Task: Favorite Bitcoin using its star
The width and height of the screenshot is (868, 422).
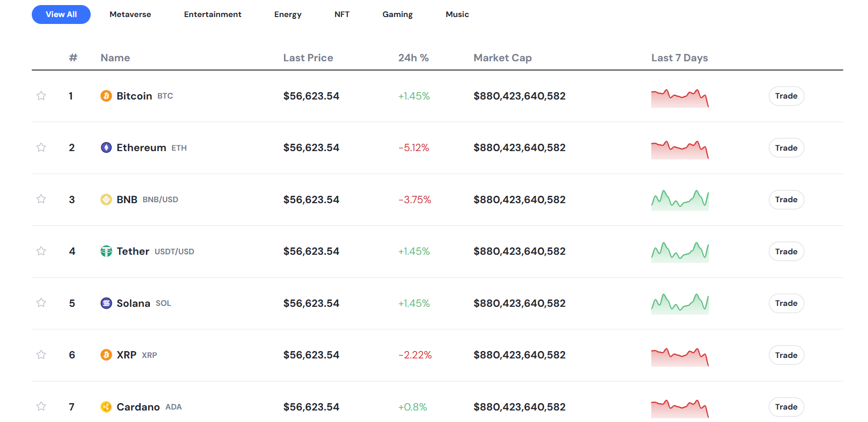Action: (41, 96)
